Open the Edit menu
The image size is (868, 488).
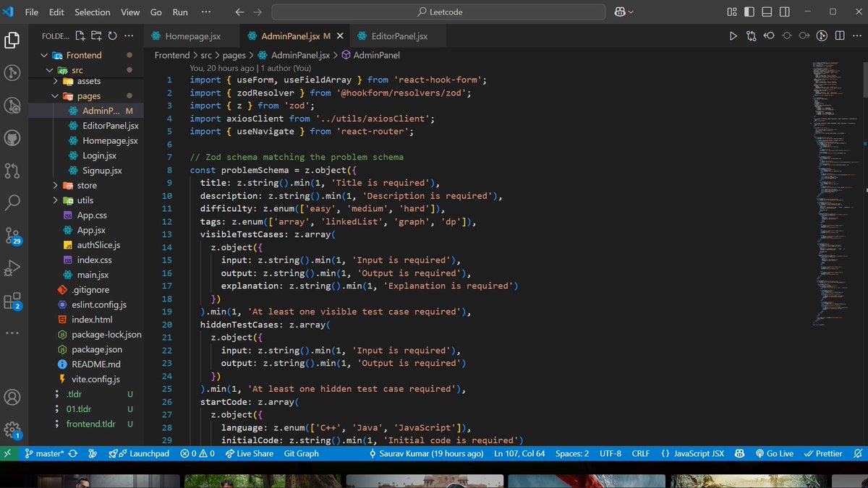56,12
